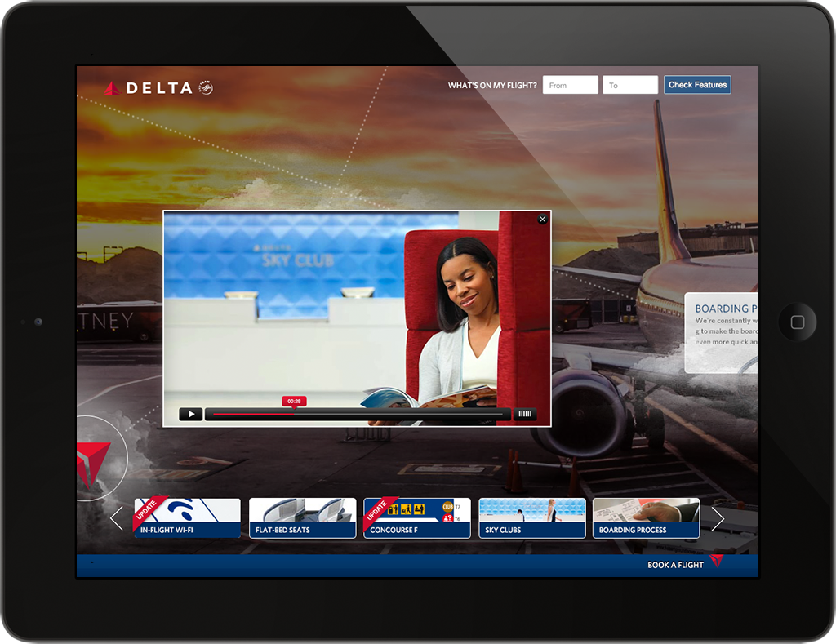Click the red Delta arrow beside Book a Flight

(717, 560)
